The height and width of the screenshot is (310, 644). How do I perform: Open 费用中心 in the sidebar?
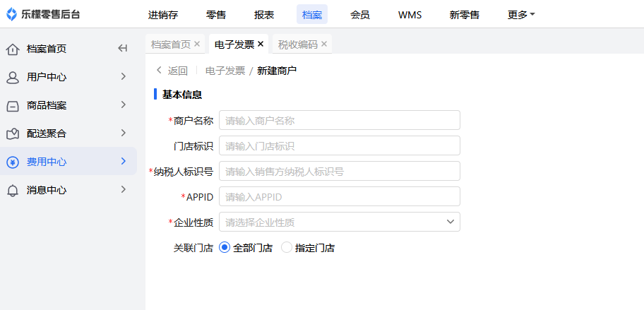tap(68, 162)
